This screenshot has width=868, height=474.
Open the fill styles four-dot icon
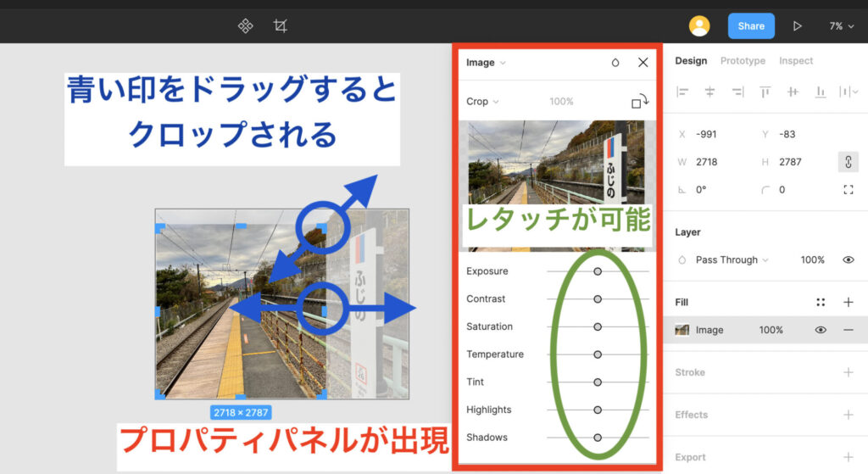tap(821, 302)
